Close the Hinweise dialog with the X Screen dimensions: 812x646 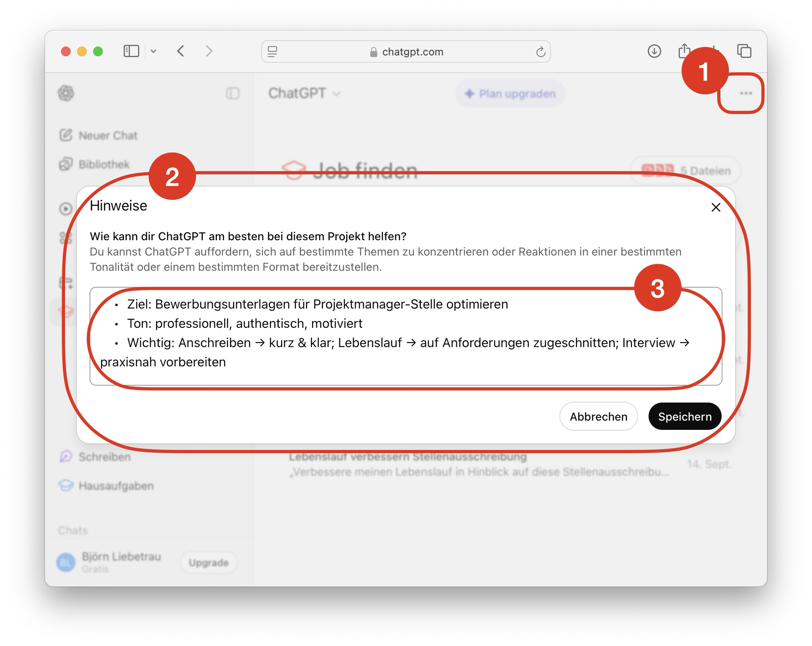(716, 207)
